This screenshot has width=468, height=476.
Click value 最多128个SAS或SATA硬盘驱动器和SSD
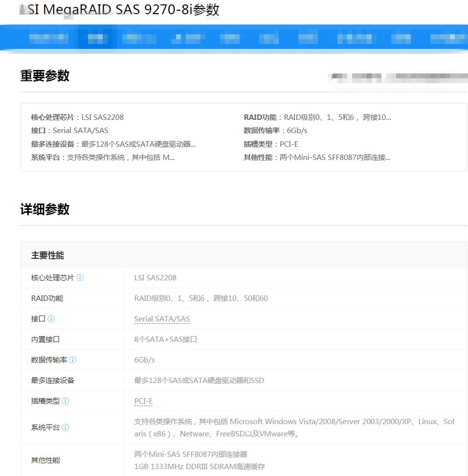(x=199, y=381)
